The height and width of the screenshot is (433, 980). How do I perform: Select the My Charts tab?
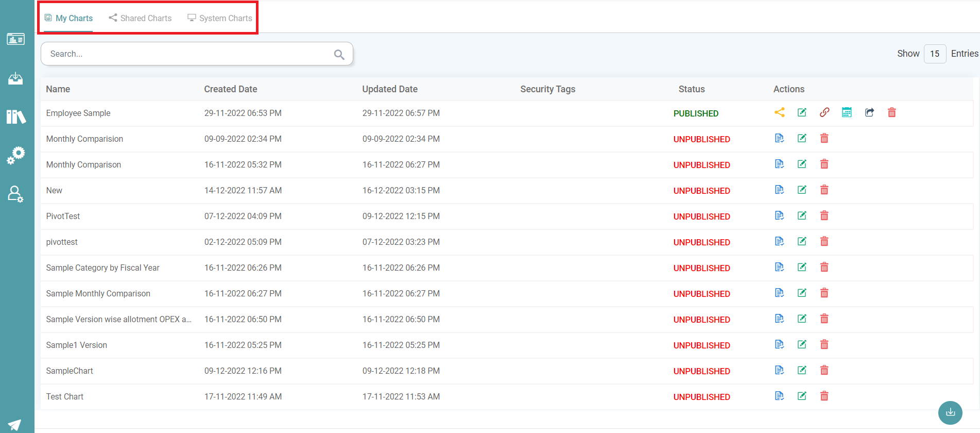68,18
